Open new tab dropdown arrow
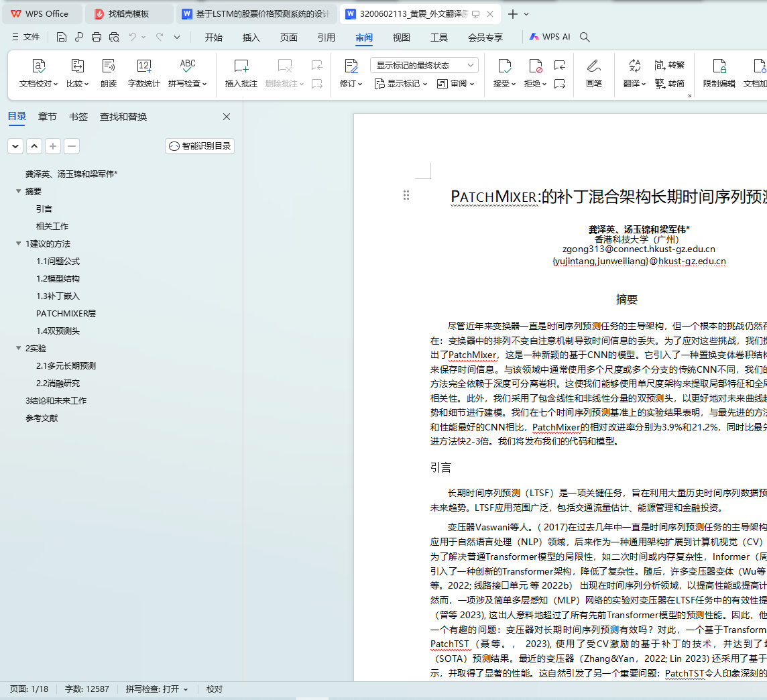The width and height of the screenshot is (767, 700). (526, 14)
